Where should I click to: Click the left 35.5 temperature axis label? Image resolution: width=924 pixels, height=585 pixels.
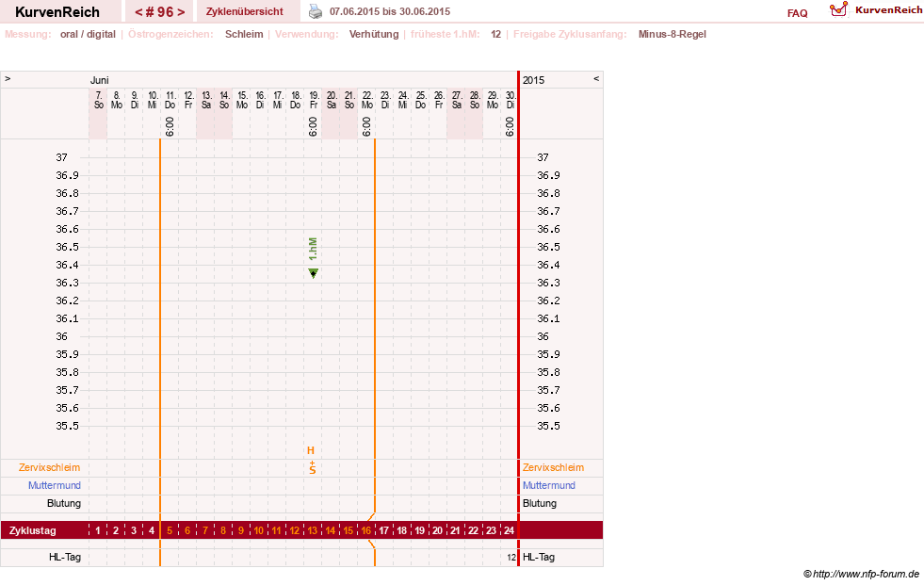67,426
